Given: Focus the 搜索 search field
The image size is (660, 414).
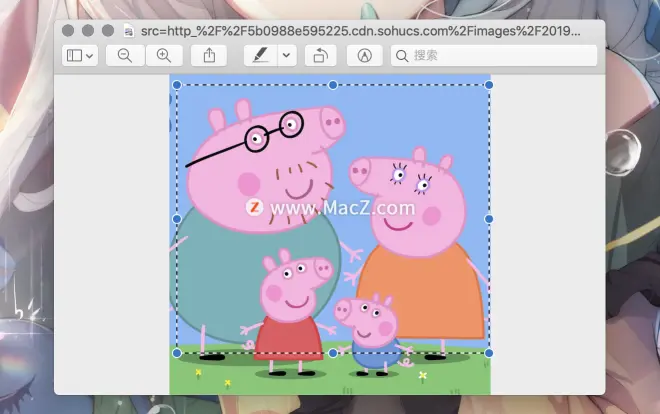Looking at the screenshot, I should tap(494, 56).
